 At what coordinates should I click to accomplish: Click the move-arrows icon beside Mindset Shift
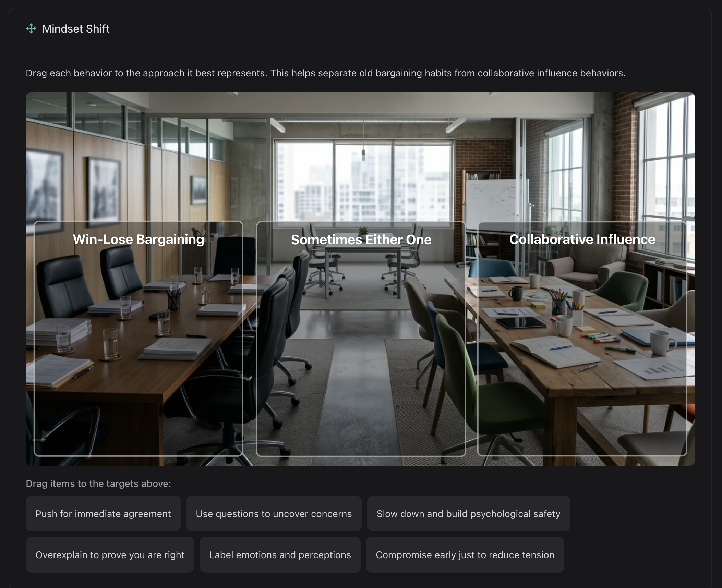click(x=31, y=29)
